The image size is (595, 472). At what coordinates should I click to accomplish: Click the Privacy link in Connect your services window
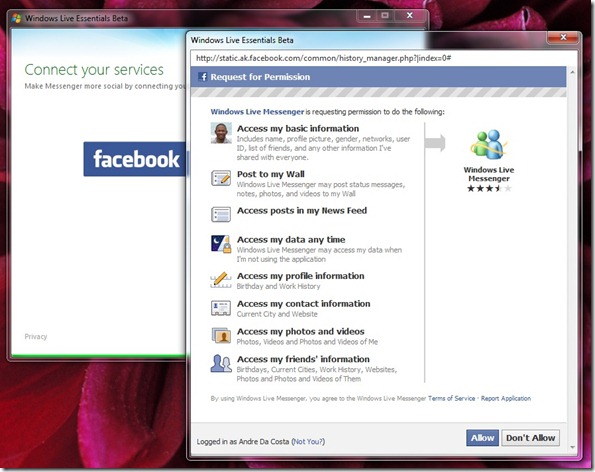[x=36, y=337]
